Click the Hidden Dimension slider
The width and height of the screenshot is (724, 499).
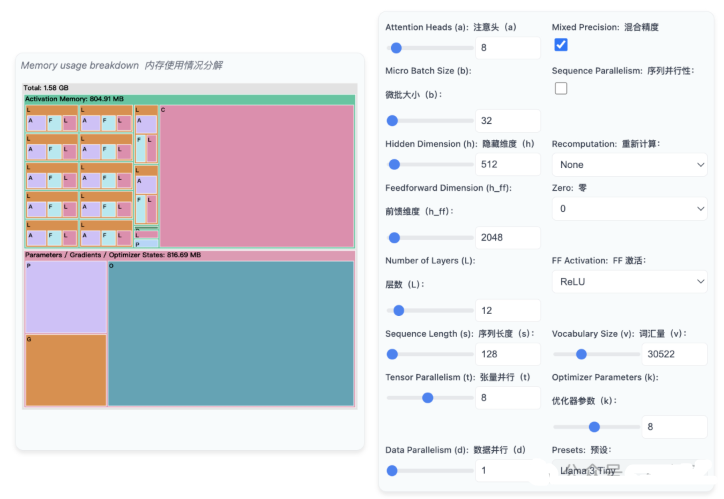tap(430, 164)
